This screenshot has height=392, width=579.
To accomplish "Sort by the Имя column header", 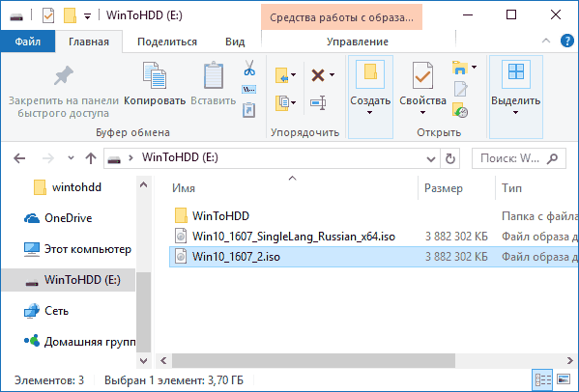I will pyautogui.click(x=183, y=188).
